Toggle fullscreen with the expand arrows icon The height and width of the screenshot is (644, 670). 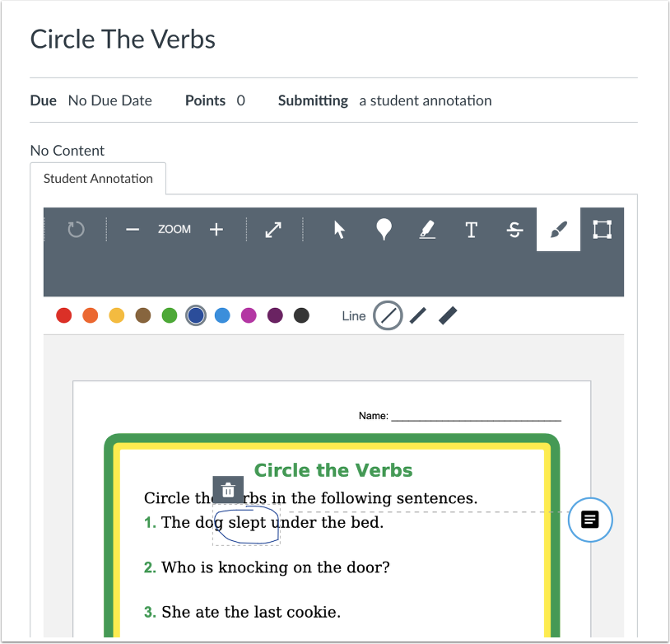click(273, 230)
